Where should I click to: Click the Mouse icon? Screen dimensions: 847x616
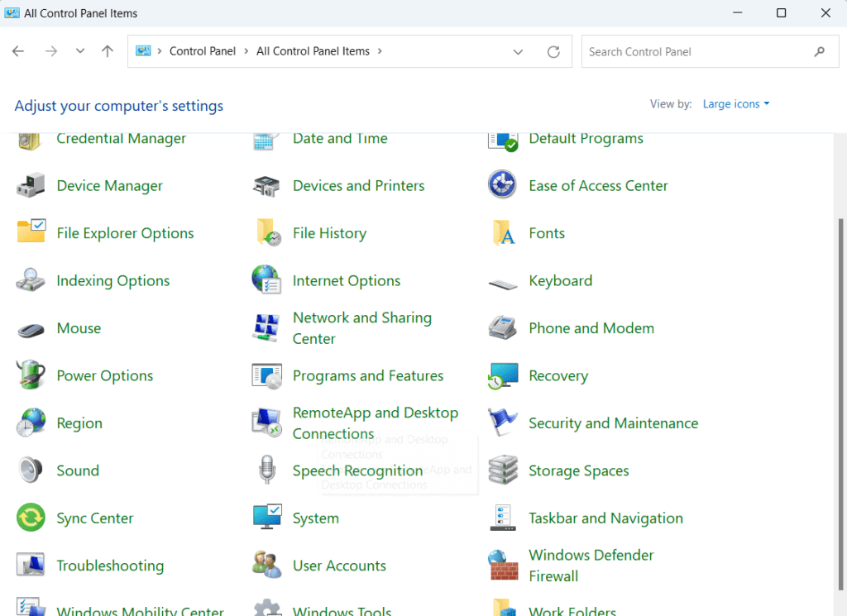(x=31, y=329)
